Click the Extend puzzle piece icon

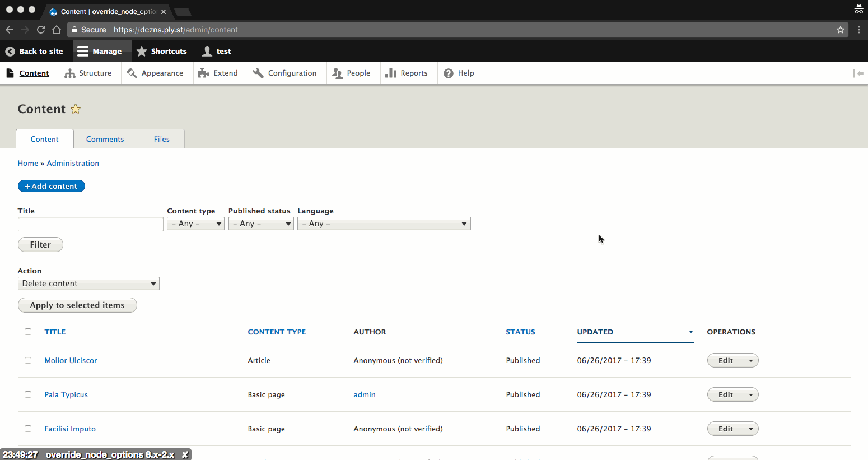pos(204,73)
